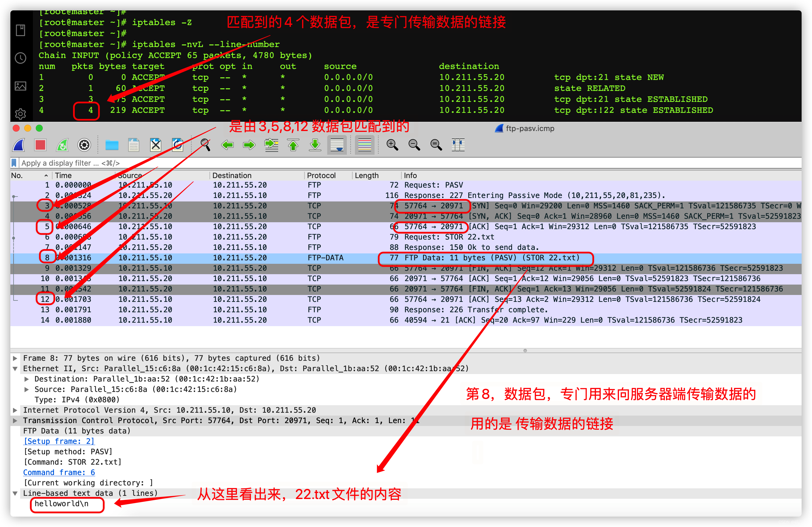Click the terminal sidebar image icon
Image resolution: width=812 pixels, height=527 pixels.
click(x=20, y=86)
